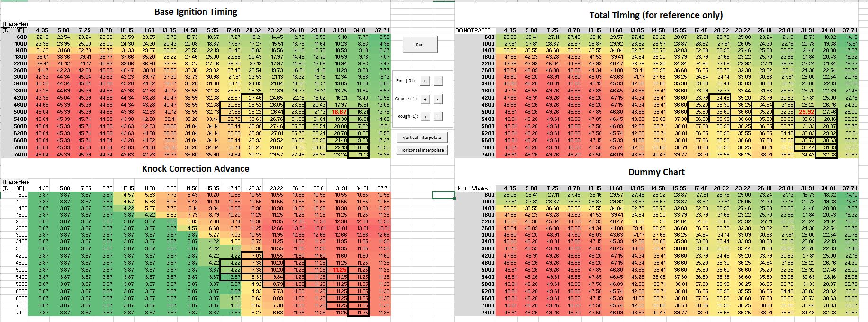Viewport: 868px width, 322px height.
Task: Select the red 18.67 cell in Base Ignition Timing
Action: 339,112
